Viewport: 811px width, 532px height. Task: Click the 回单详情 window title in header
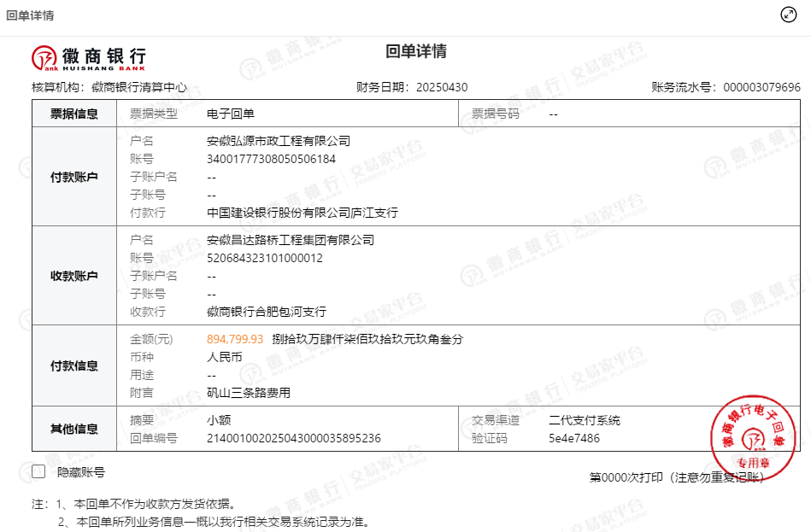click(x=31, y=15)
